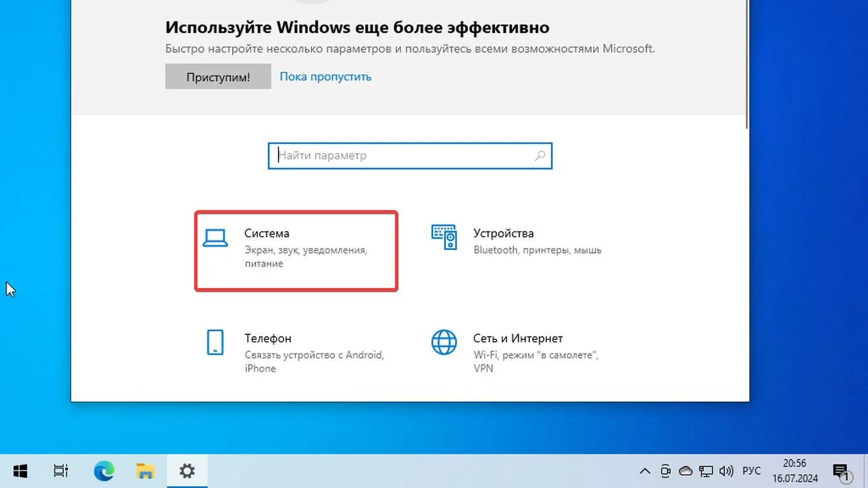Open the network status tray icon
The height and width of the screenshot is (488, 868).
706,471
